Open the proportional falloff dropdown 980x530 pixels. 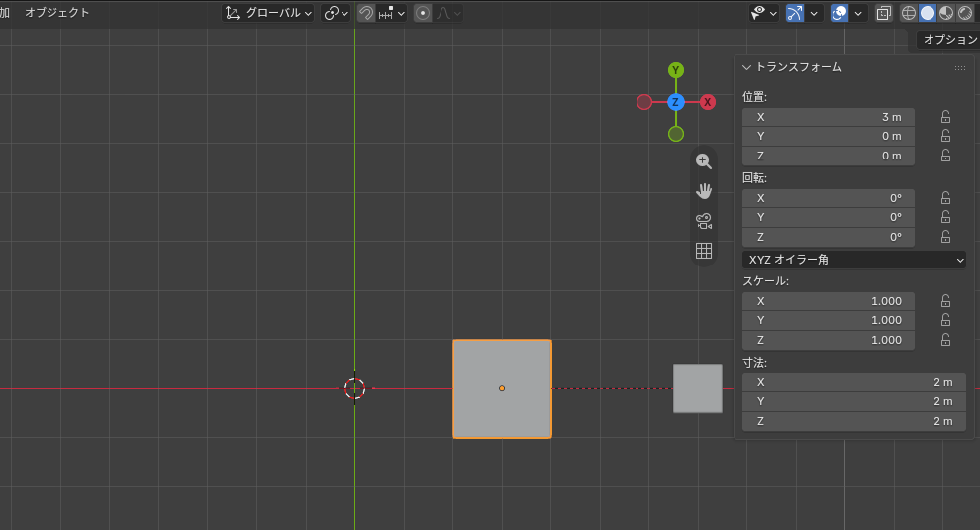point(448,13)
